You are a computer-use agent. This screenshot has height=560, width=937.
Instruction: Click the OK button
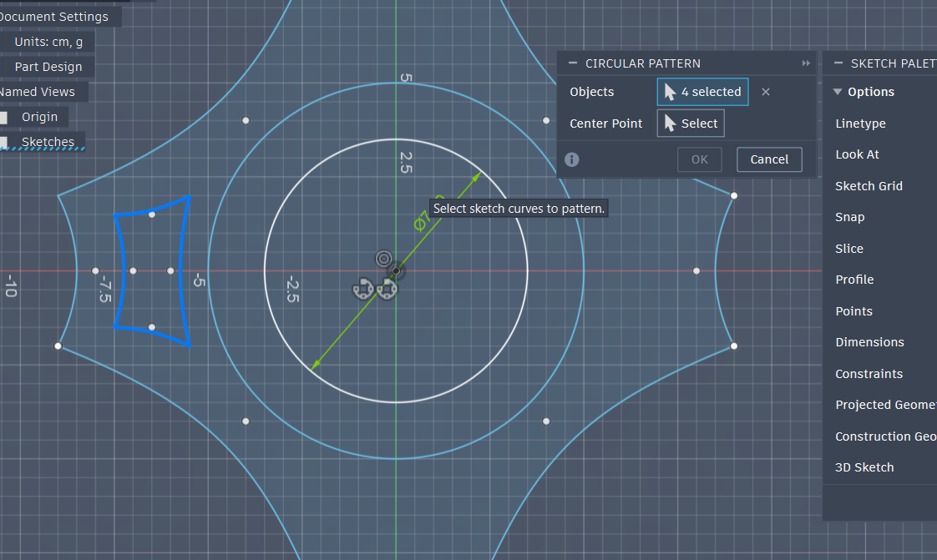[x=700, y=159]
